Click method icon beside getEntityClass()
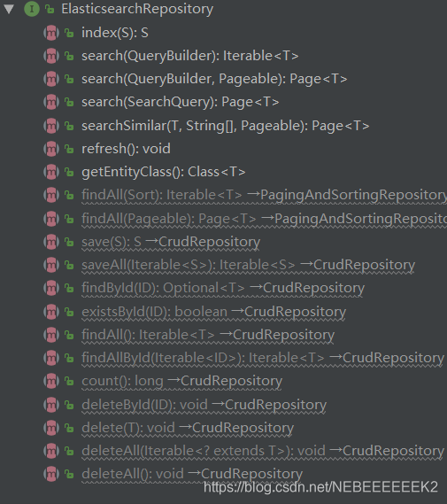Image resolution: width=447 pixels, height=504 pixels. [x=51, y=172]
